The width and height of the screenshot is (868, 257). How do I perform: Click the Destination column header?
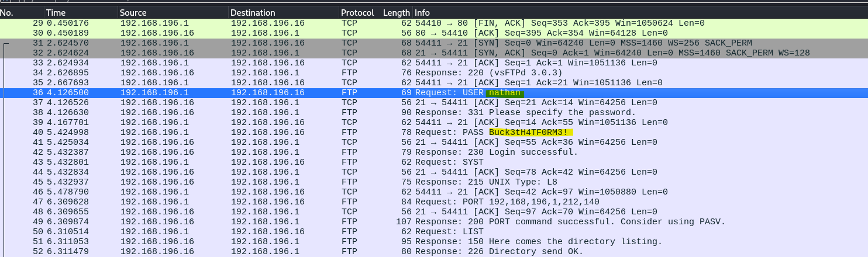[x=284, y=12]
